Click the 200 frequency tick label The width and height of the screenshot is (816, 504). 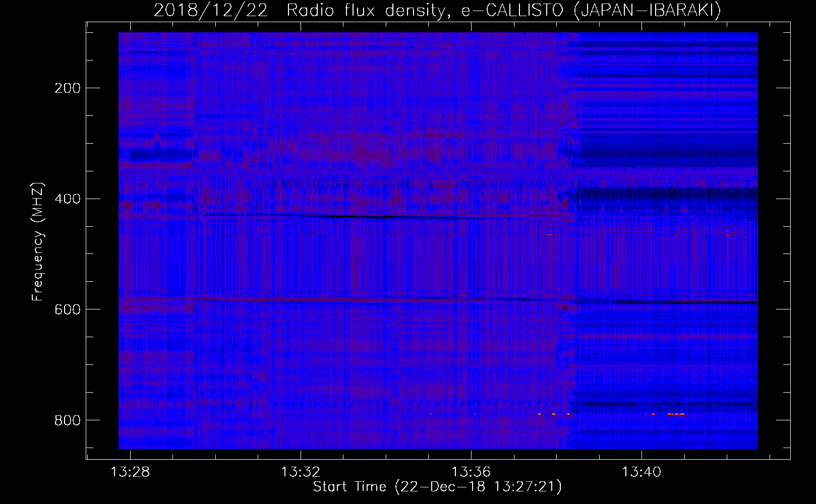tap(68, 88)
